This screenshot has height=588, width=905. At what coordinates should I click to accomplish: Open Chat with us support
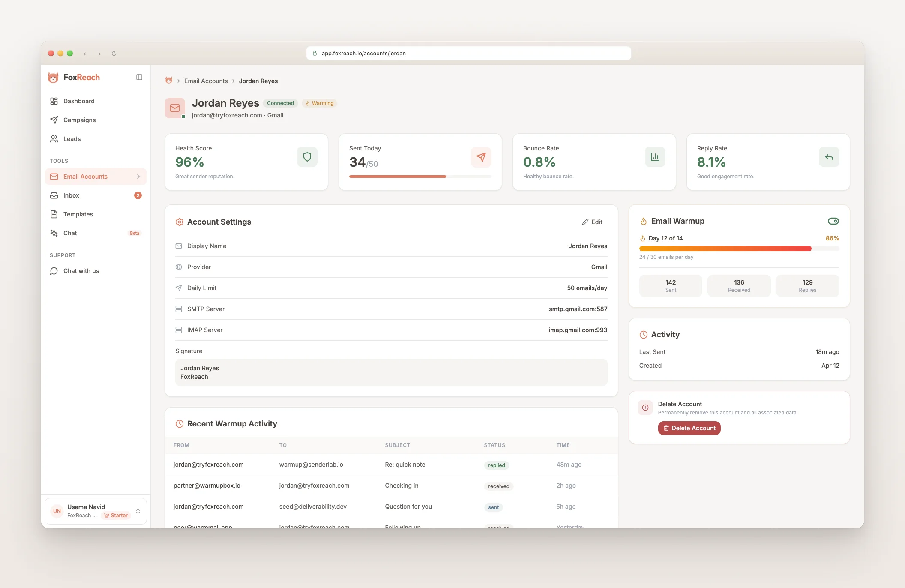[x=81, y=271]
